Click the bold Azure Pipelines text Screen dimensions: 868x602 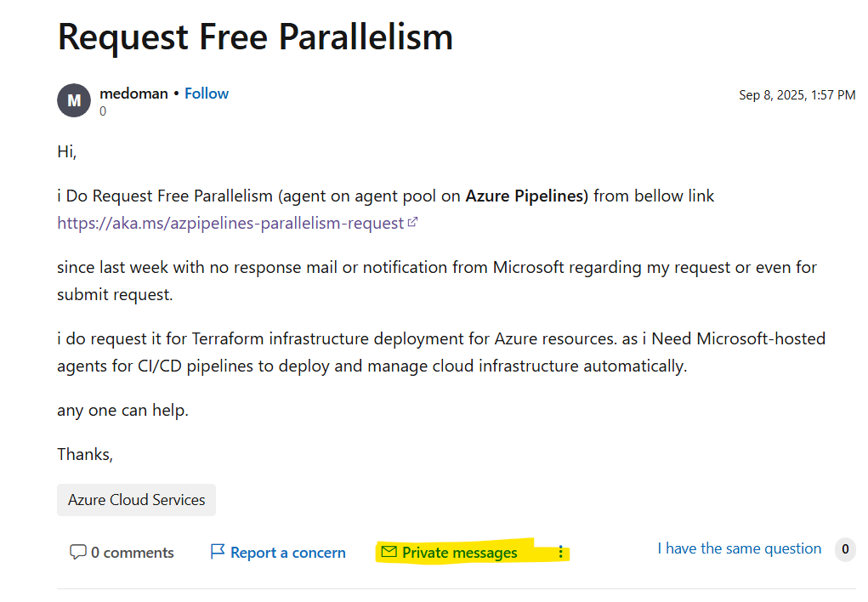coord(526,196)
